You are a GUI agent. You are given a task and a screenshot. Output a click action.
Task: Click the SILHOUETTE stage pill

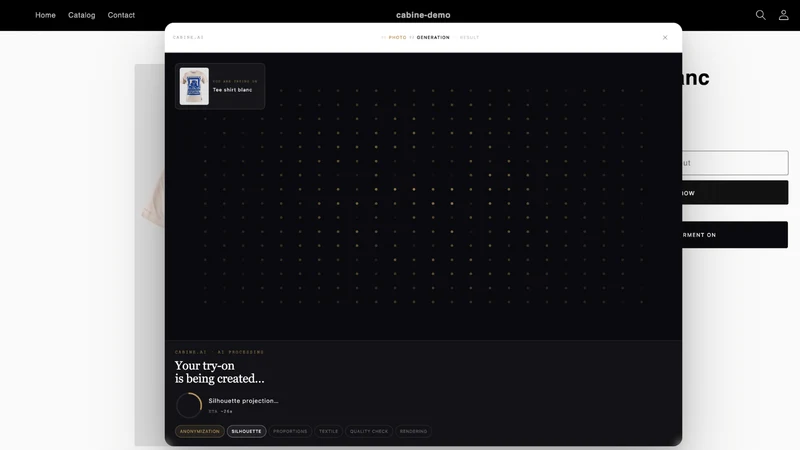click(246, 431)
